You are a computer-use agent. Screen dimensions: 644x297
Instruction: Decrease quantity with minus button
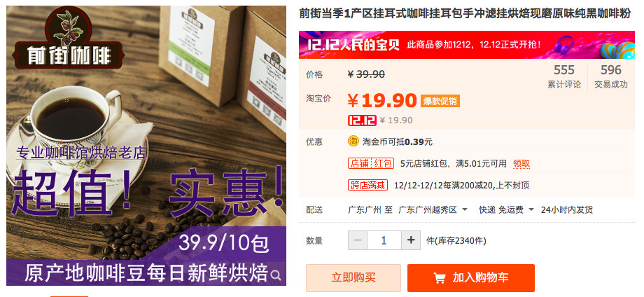(x=358, y=240)
